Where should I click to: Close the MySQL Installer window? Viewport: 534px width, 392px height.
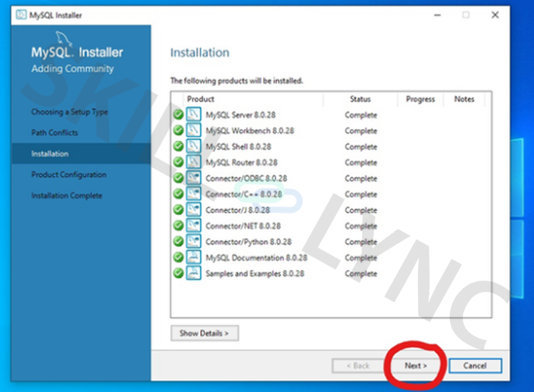point(495,14)
